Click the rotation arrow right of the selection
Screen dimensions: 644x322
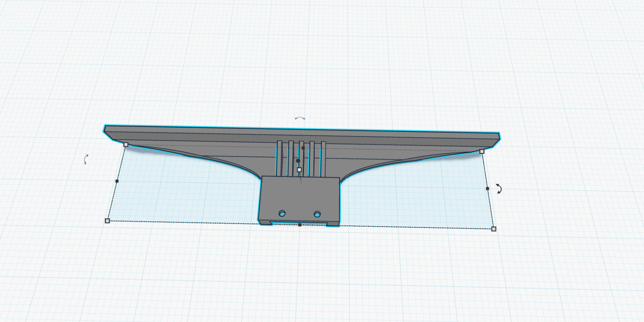[x=499, y=189]
